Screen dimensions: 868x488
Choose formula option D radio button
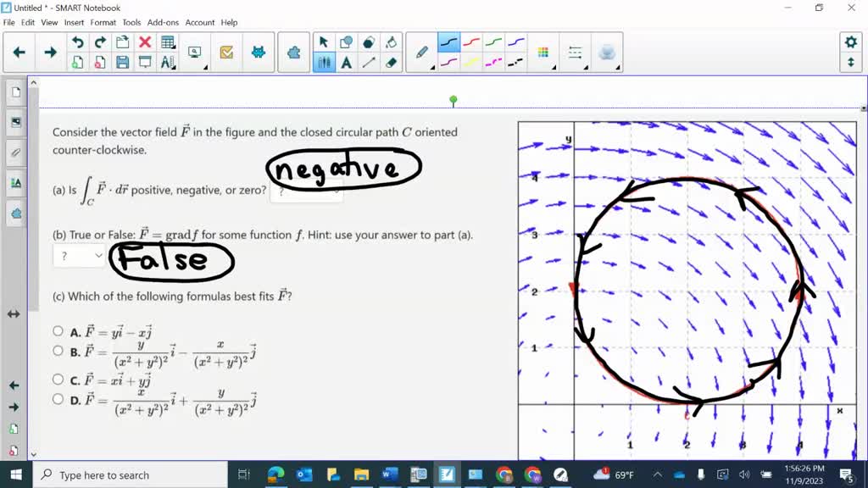click(x=58, y=399)
